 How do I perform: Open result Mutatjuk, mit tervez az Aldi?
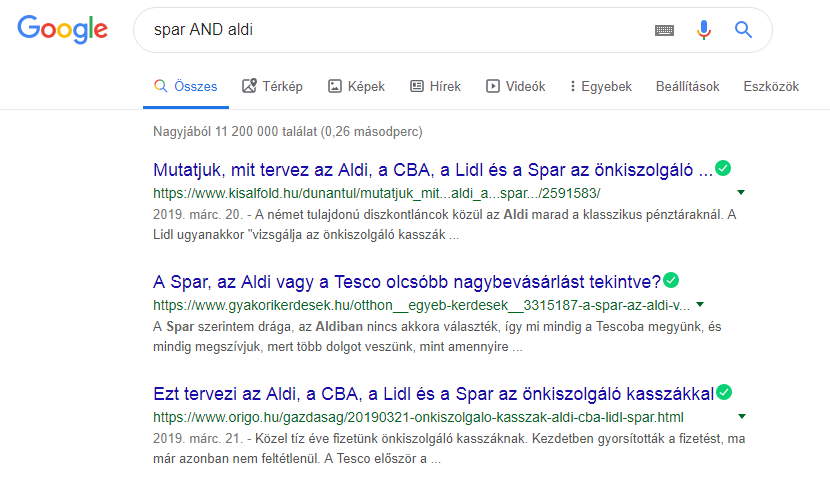(x=432, y=170)
